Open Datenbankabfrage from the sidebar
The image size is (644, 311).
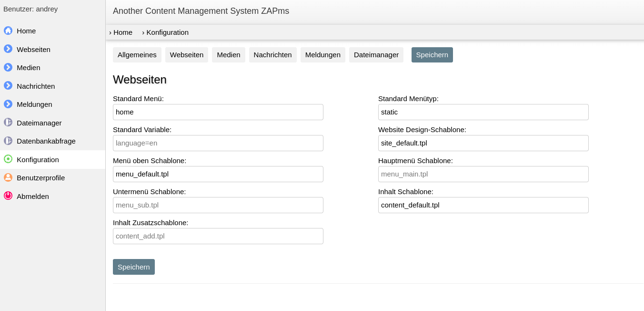point(52,141)
